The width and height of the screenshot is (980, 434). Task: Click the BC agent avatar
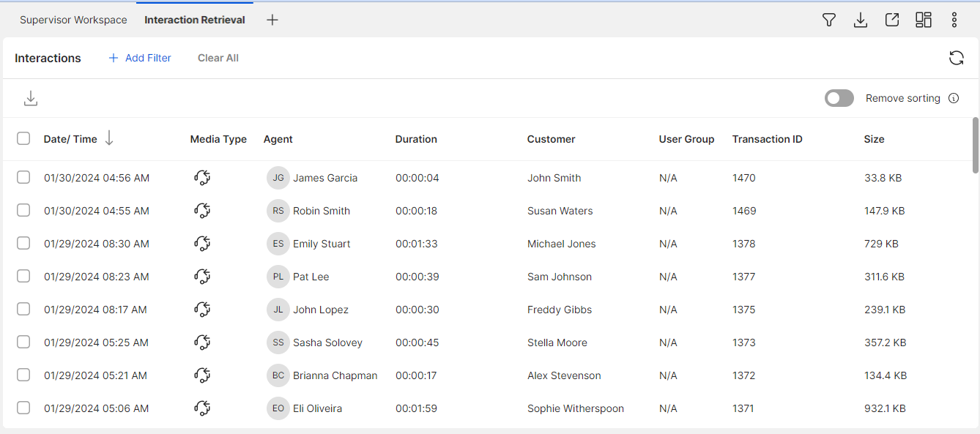click(x=278, y=375)
